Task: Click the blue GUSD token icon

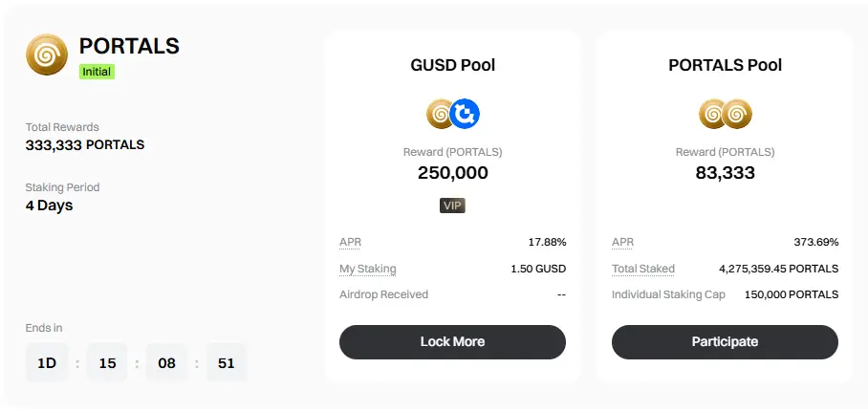Action: click(x=465, y=114)
